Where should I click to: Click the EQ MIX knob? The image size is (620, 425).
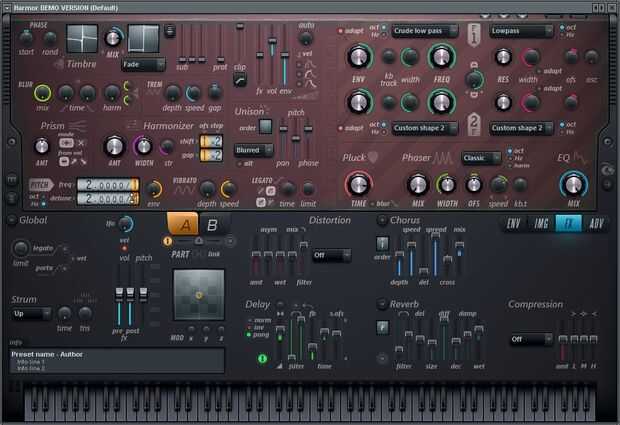pos(573,185)
